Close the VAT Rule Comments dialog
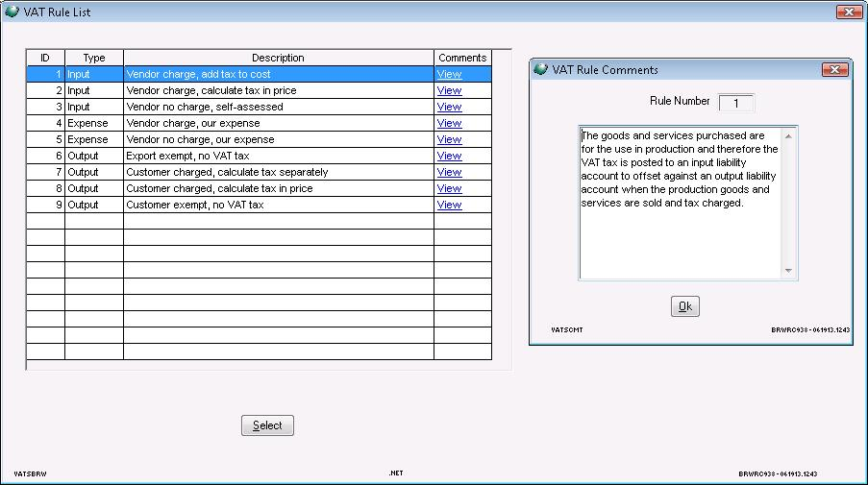868x485 pixels. pos(834,69)
